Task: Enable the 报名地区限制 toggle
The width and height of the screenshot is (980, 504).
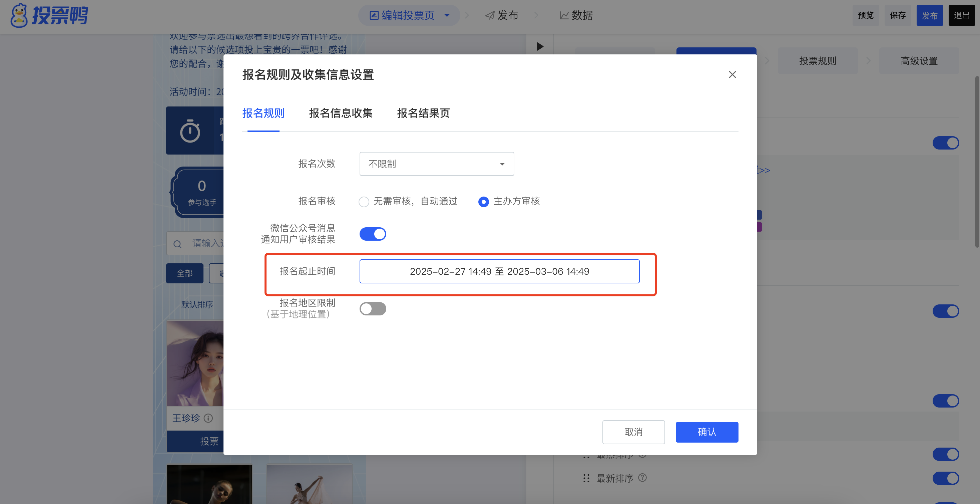Action: pyautogui.click(x=373, y=309)
